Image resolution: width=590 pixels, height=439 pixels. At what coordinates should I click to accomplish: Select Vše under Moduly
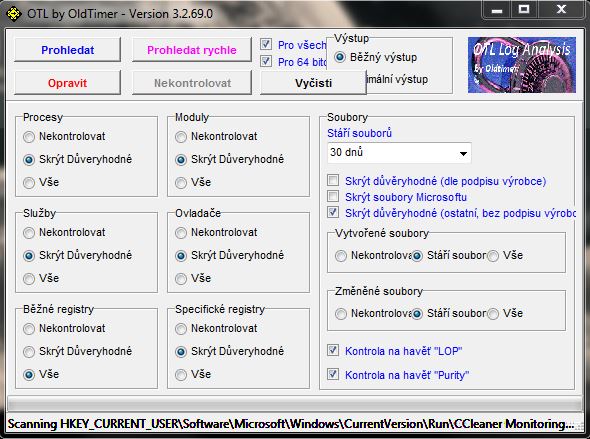pos(181,183)
